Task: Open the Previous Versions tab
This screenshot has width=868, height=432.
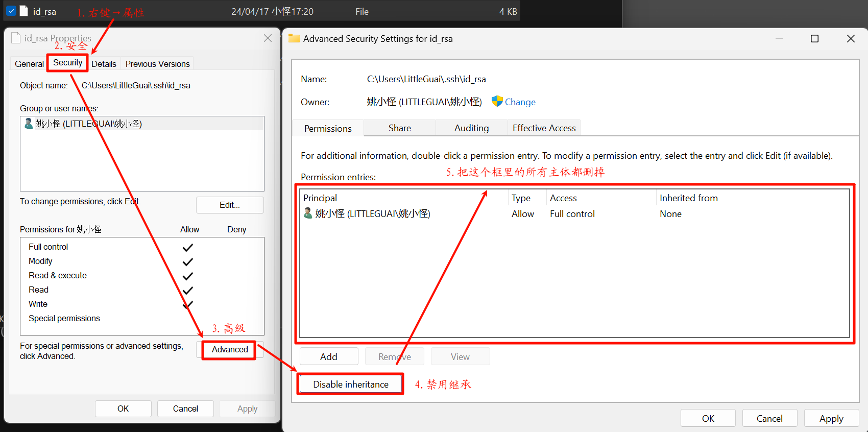Action: coord(157,64)
